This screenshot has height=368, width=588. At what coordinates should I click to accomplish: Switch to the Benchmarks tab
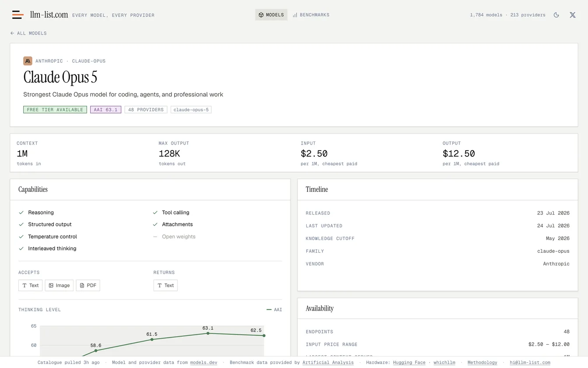coord(311,15)
